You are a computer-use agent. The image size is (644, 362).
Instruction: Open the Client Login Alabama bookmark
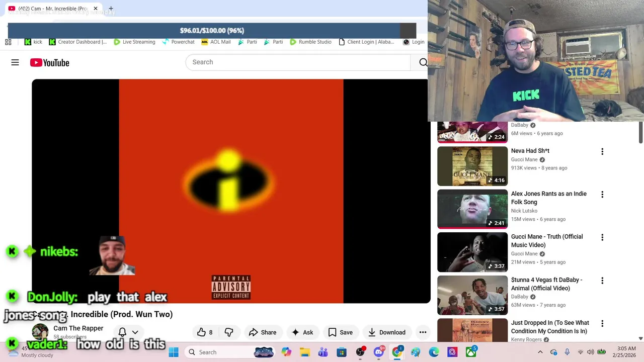366,42
